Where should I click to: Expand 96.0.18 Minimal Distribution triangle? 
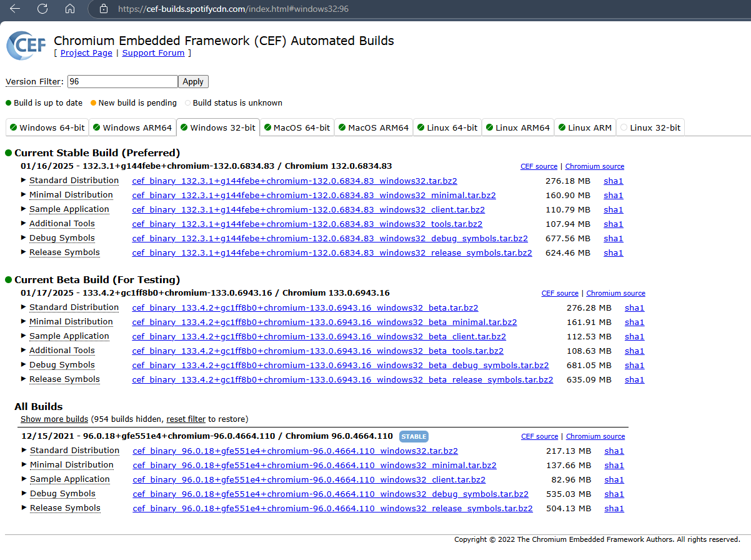click(x=24, y=464)
